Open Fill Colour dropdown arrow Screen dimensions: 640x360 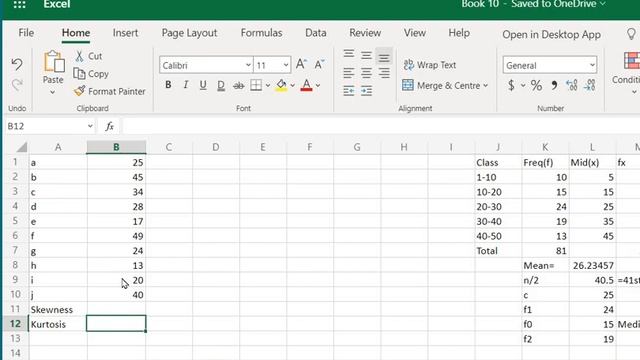[x=293, y=85]
